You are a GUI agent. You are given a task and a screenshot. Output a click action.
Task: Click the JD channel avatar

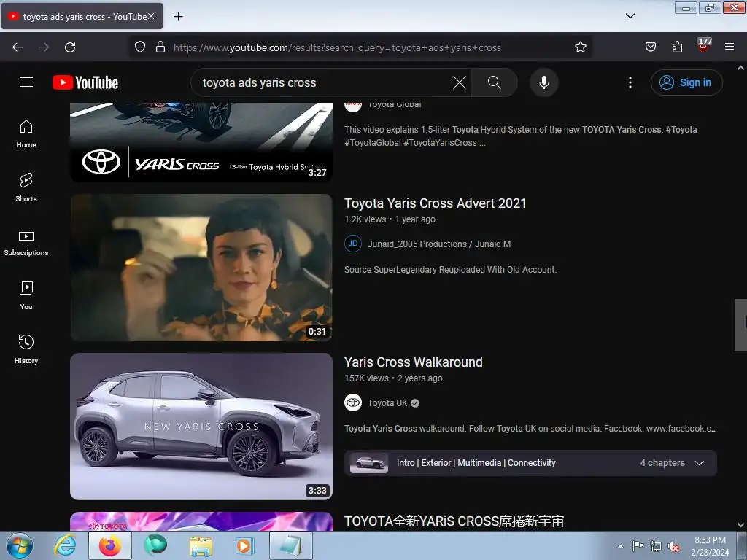[x=353, y=244]
